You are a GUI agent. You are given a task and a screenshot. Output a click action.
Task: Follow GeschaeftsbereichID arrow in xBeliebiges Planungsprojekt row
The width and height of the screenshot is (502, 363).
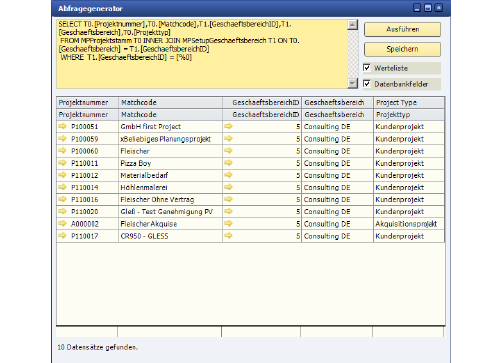click(228, 138)
